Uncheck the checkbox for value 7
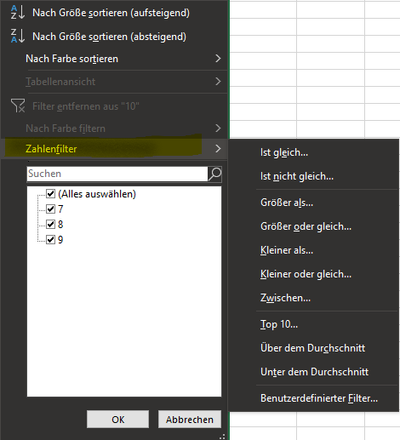This screenshot has height=440, width=400. click(x=51, y=209)
